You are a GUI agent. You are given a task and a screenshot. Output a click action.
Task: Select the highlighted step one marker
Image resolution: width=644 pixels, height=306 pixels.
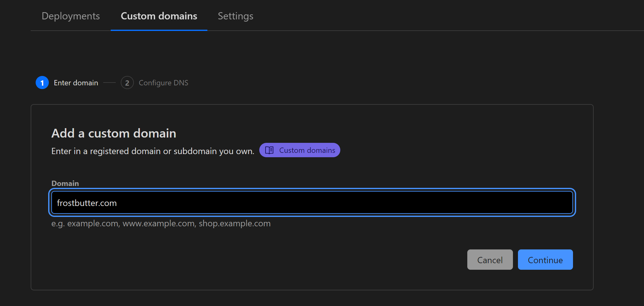pos(42,83)
